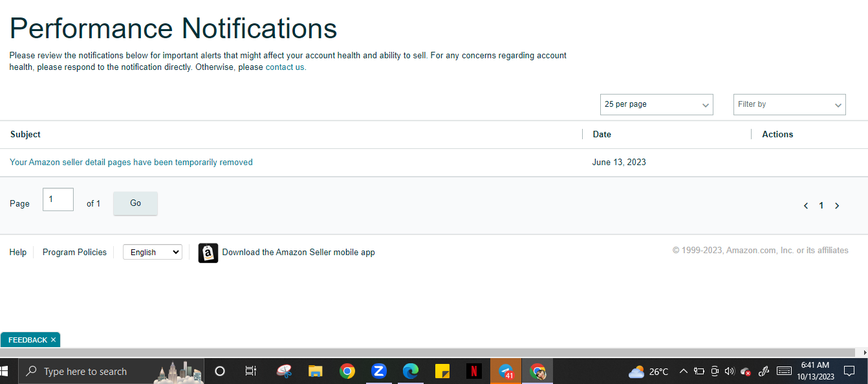Open the contact us link
Viewport: 868px width, 384px height.
(x=285, y=67)
